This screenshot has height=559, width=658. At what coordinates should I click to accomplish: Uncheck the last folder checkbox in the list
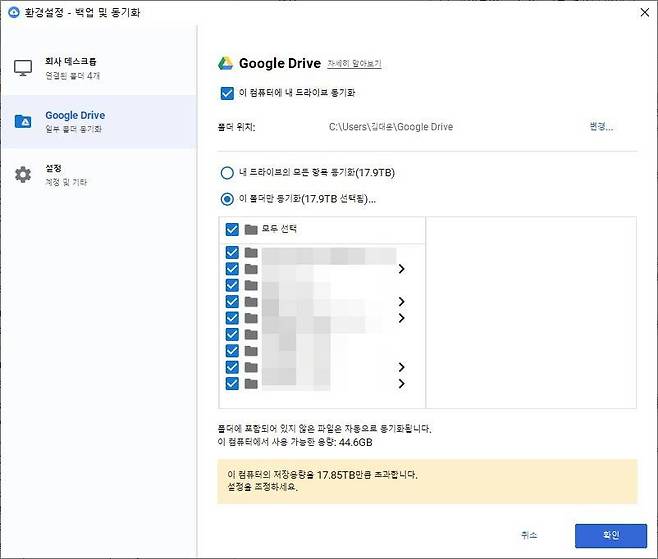coord(232,384)
